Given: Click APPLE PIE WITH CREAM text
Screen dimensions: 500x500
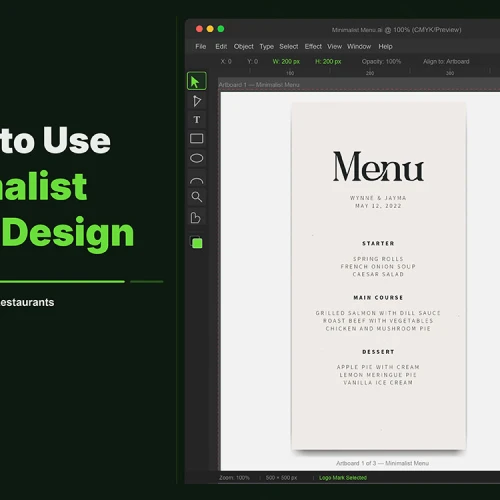Looking at the screenshot, I should coord(378,367).
